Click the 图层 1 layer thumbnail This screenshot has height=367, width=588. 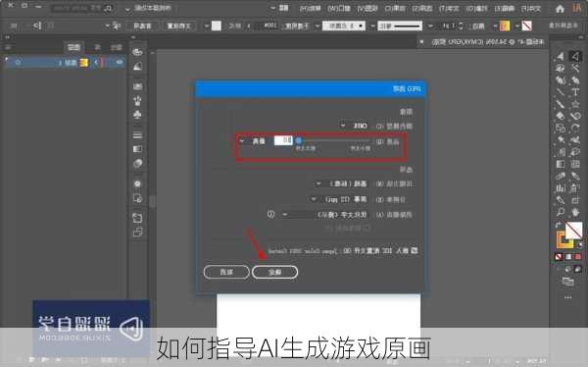pos(83,63)
